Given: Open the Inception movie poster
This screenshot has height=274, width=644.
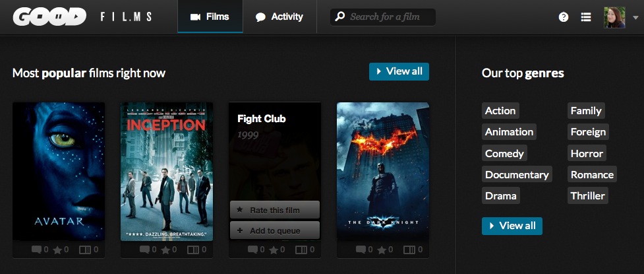Looking at the screenshot, I should [167, 171].
